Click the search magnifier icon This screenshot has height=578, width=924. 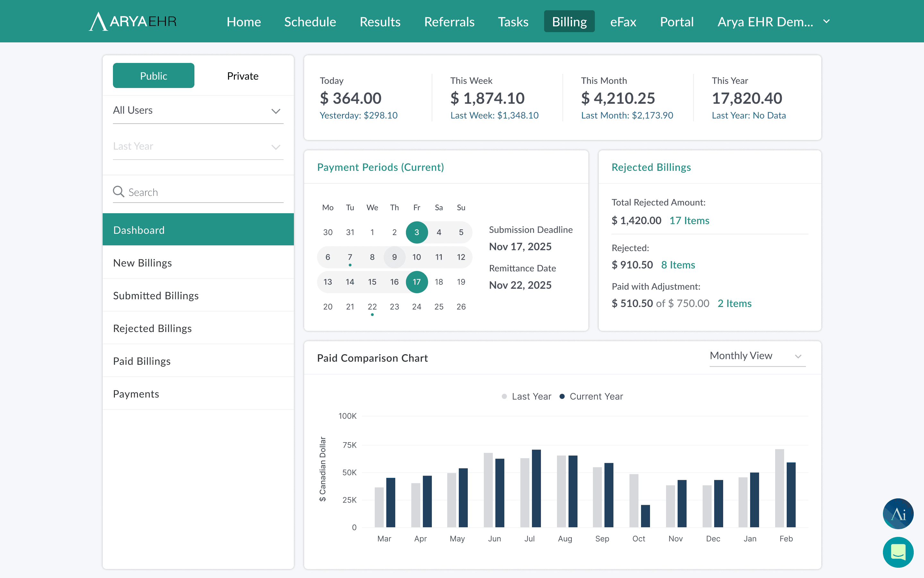coord(119,191)
